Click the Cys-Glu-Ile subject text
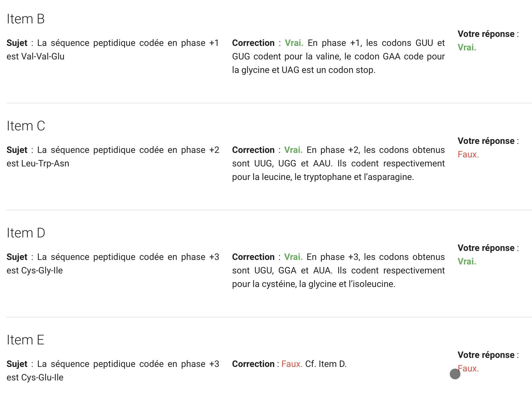The width and height of the screenshot is (532, 401). 42,377
